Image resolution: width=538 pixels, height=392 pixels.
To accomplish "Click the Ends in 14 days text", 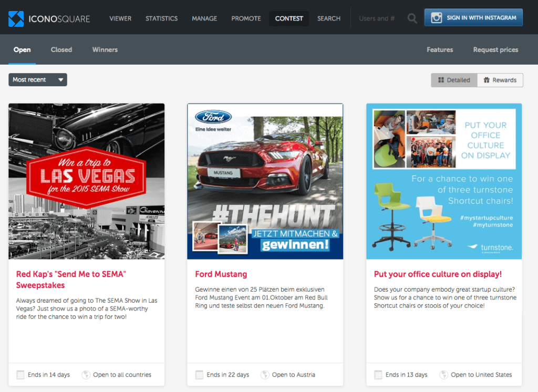I will tap(49, 375).
